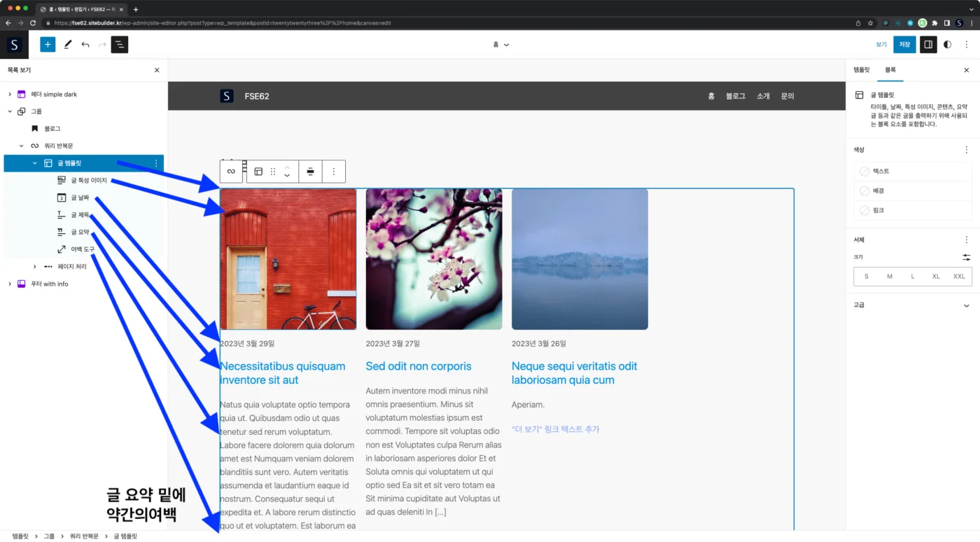Click the 홈 navigation menu item

coord(711,96)
